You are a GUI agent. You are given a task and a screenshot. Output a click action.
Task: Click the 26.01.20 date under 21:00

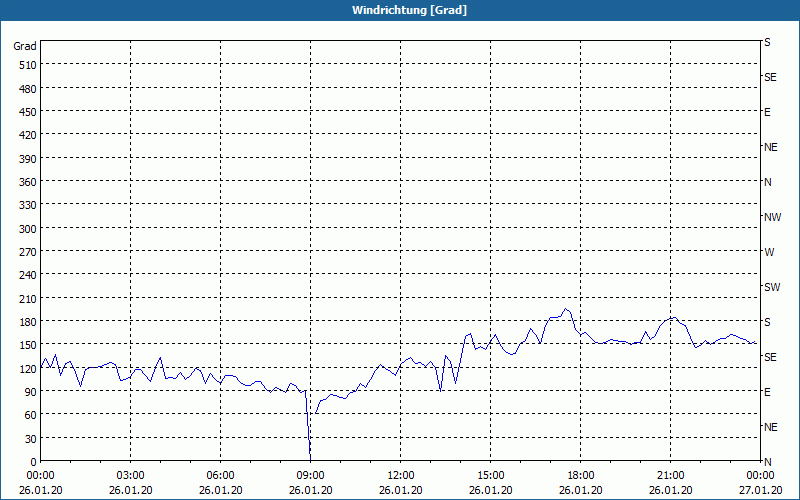[x=670, y=490]
